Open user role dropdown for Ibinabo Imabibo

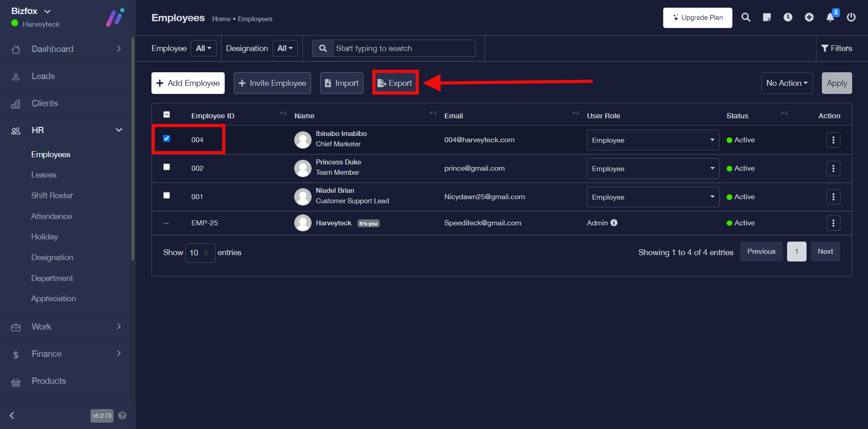[x=652, y=140]
